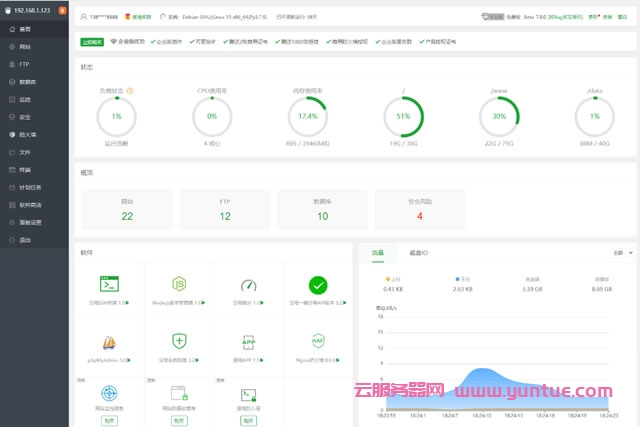Image resolution: width=640 pixels, height=427 pixels.
Task: Open the 网站 (Websites) sidebar menu
Action: (x=24, y=47)
